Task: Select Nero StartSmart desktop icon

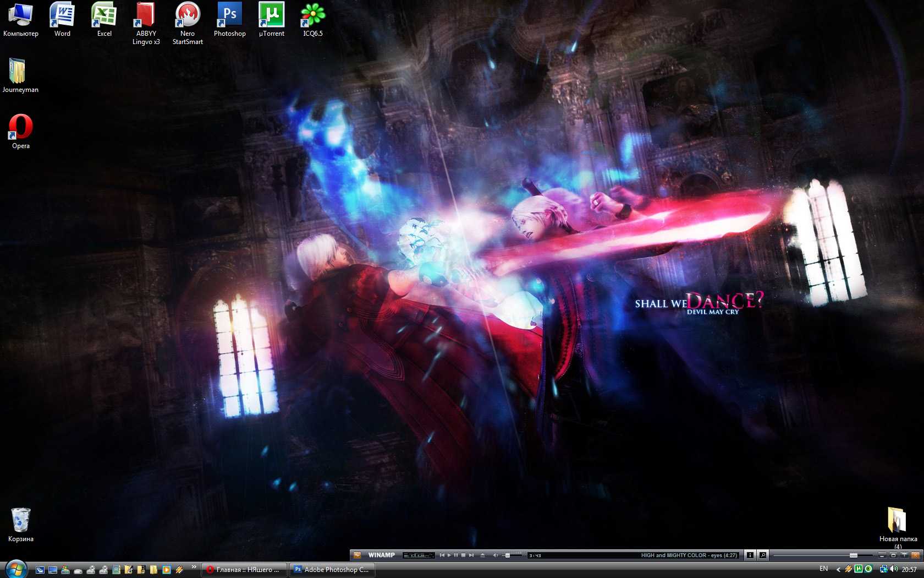Action: tap(188, 24)
